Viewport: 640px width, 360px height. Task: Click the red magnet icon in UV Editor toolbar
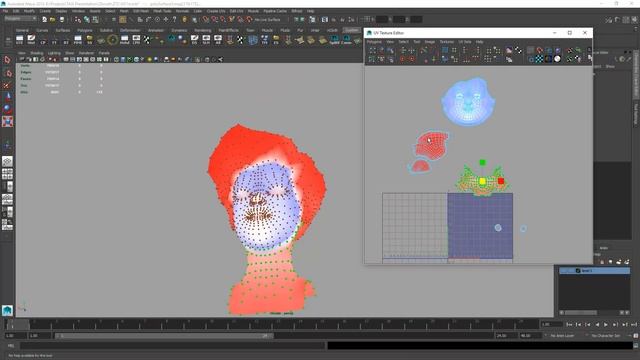pyautogui.click(x=540, y=50)
